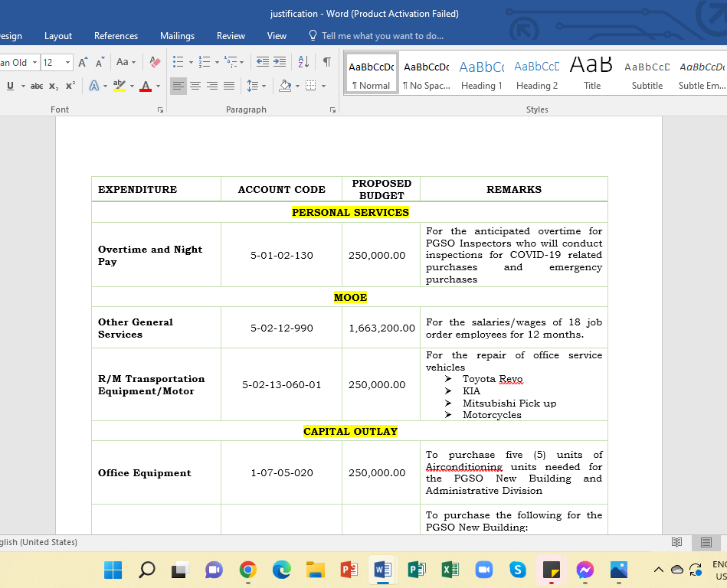Toggle Superscript formatting

[x=70, y=86]
